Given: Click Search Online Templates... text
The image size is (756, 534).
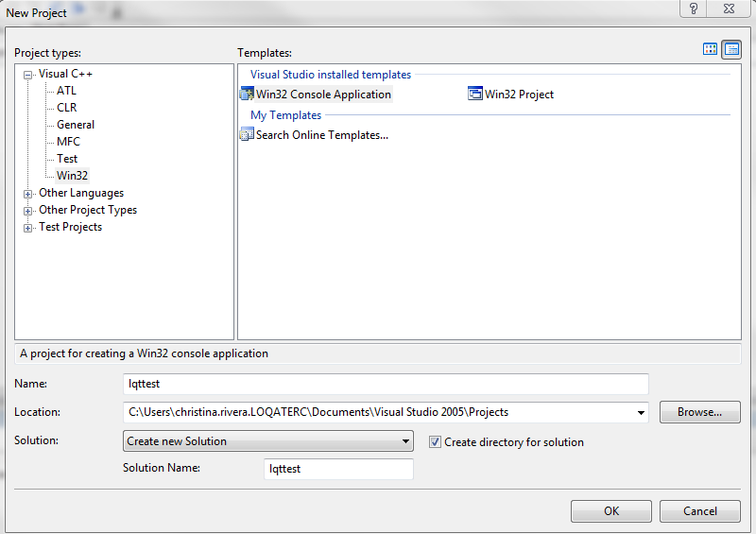Looking at the screenshot, I should [x=322, y=135].
